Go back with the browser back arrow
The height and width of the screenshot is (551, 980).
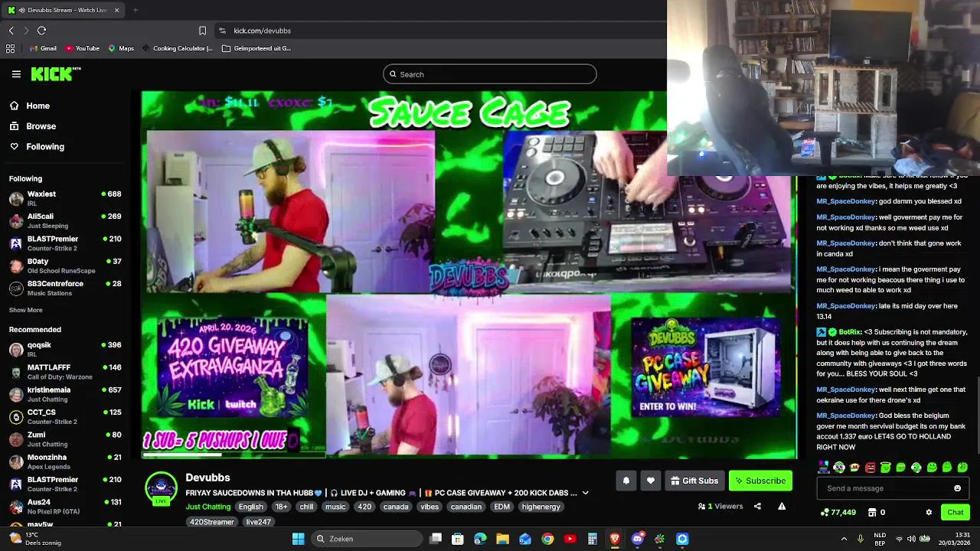point(11,31)
